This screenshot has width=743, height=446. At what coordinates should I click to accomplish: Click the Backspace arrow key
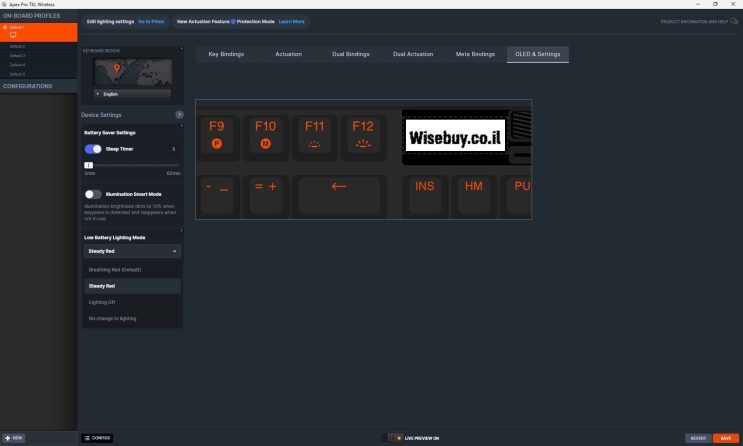point(338,186)
